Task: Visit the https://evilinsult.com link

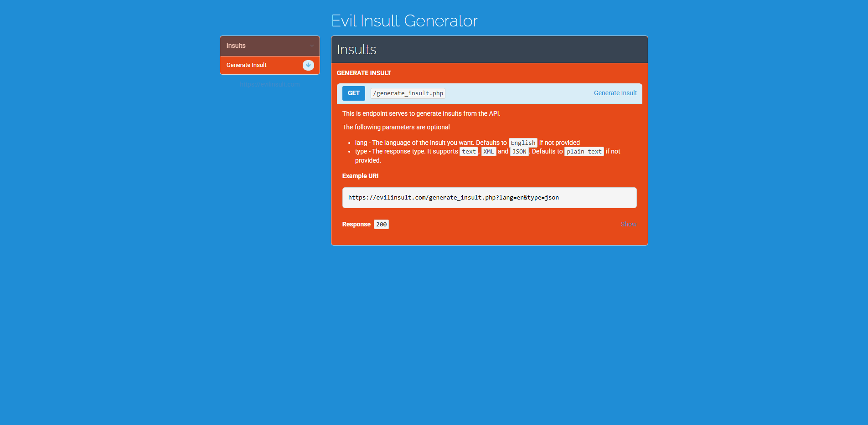Action: 269,84
